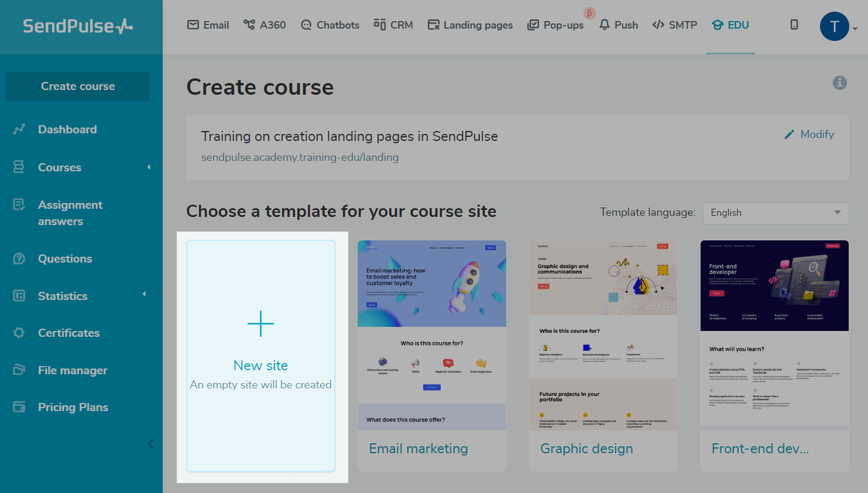Open the user account avatar menu
Screen dimensions: 868x493
pos(835,26)
